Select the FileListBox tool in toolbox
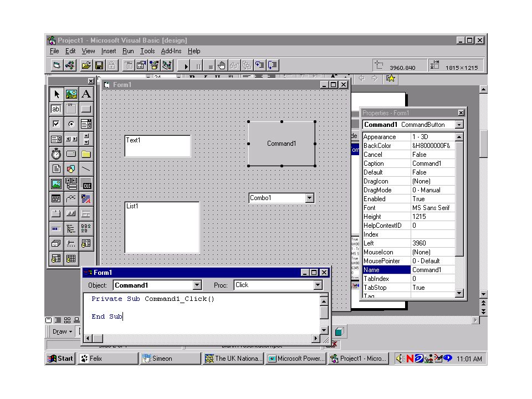This screenshot has height=399, width=532. pyautogui.click(x=57, y=169)
